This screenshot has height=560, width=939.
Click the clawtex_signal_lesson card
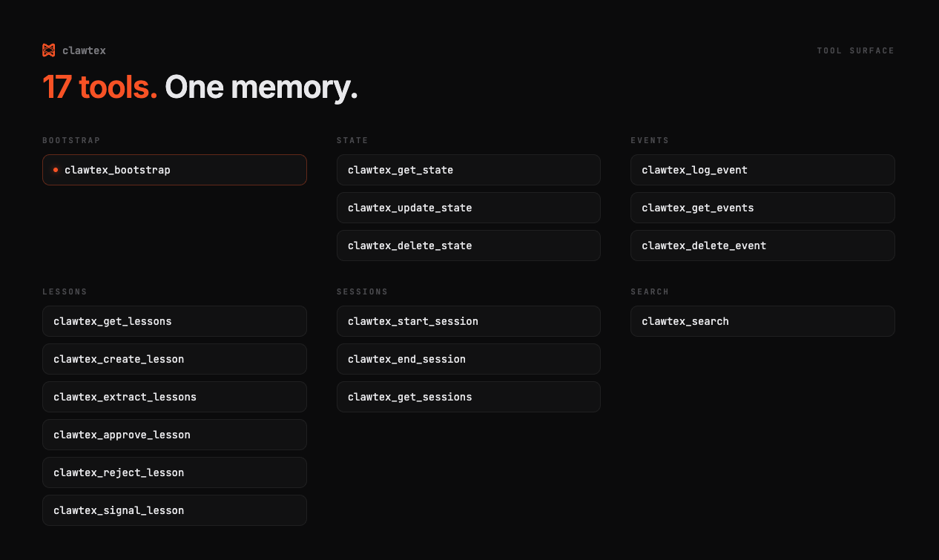click(x=174, y=510)
